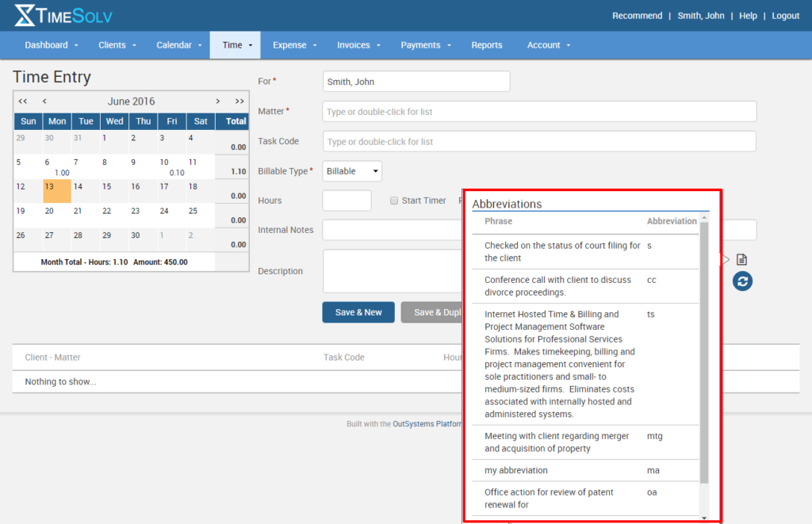The width and height of the screenshot is (812, 524).
Task: Advance calendar to next month arrow
Action: (217, 101)
